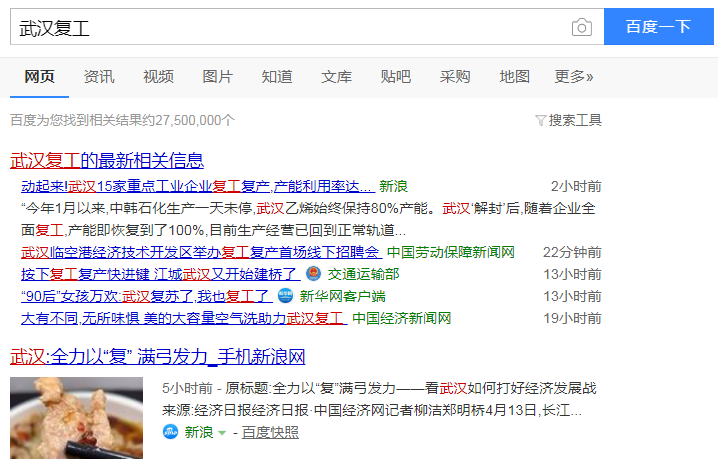Click the filter funnel icon
Viewport: 718px width, 466px height.
pos(540,121)
